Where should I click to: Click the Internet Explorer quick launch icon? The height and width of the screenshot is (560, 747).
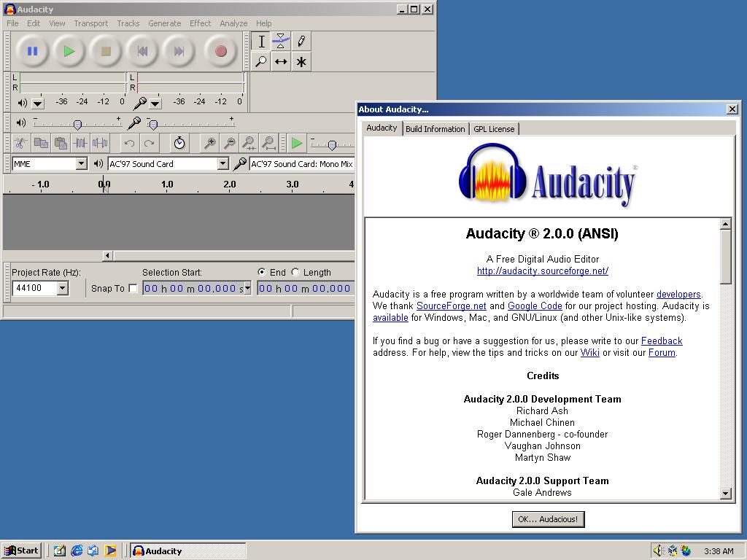tap(76, 551)
